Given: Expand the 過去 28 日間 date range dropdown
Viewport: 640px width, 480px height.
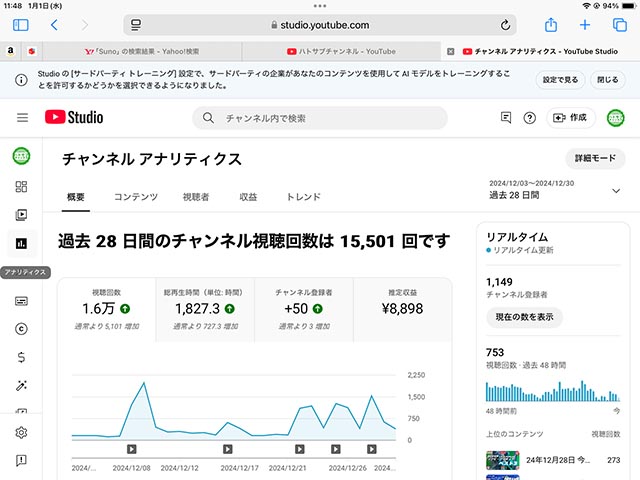Looking at the screenshot, I should 555,190.
